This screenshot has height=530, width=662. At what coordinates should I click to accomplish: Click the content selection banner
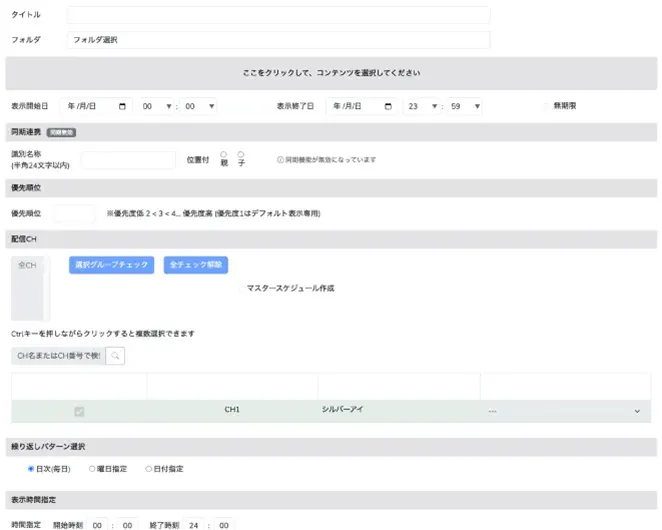point(331,73)
